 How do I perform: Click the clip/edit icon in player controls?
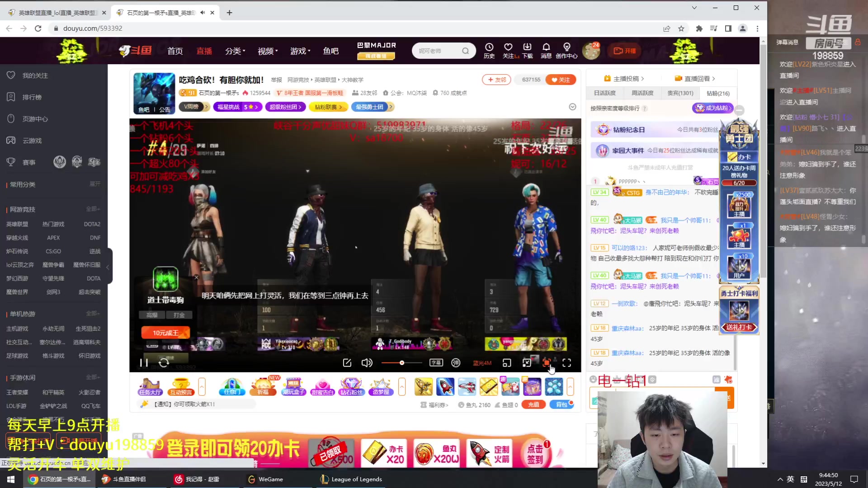coord(347,363)
